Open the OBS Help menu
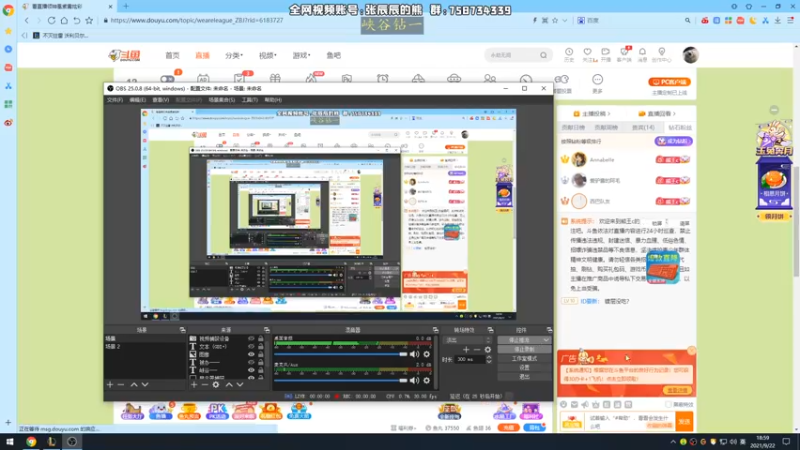This screenshot has width=800, height=450. point(273,100)
